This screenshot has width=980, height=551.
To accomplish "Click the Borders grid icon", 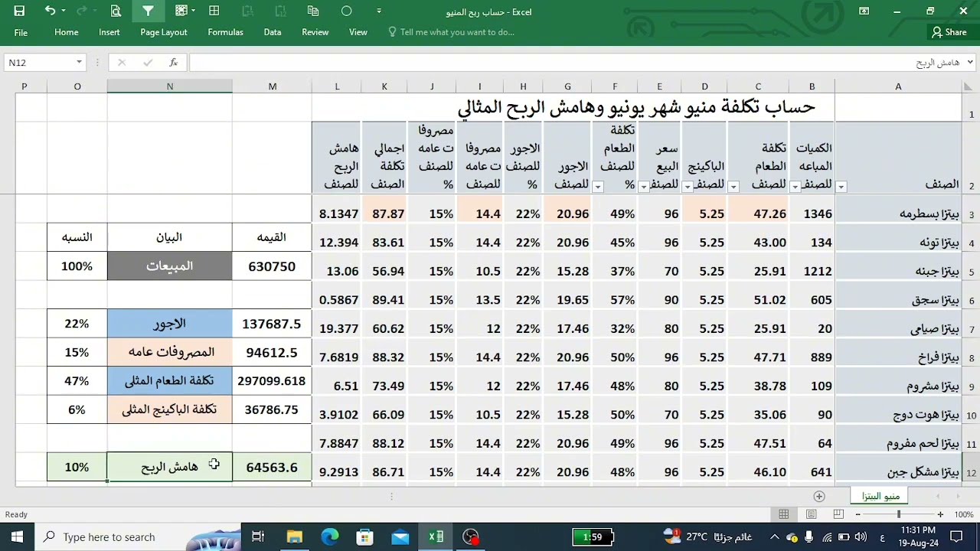I will [214, 11].
